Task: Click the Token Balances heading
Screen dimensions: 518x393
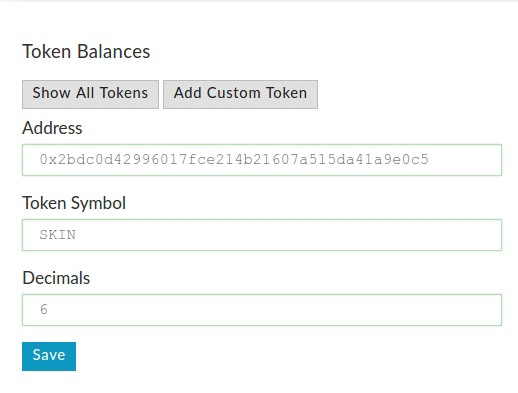Action: pyautogui.click(x=86, y=52)
